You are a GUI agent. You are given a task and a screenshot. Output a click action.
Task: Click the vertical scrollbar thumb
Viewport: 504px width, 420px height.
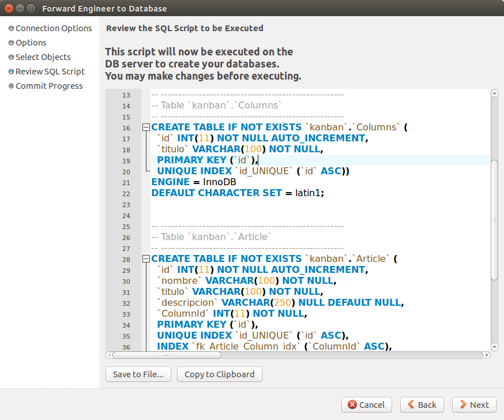(494, 220)
